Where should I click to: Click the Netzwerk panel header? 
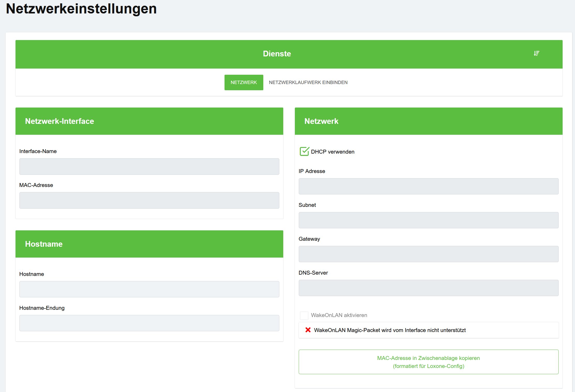pyautogui.click(x=321, y=121)
